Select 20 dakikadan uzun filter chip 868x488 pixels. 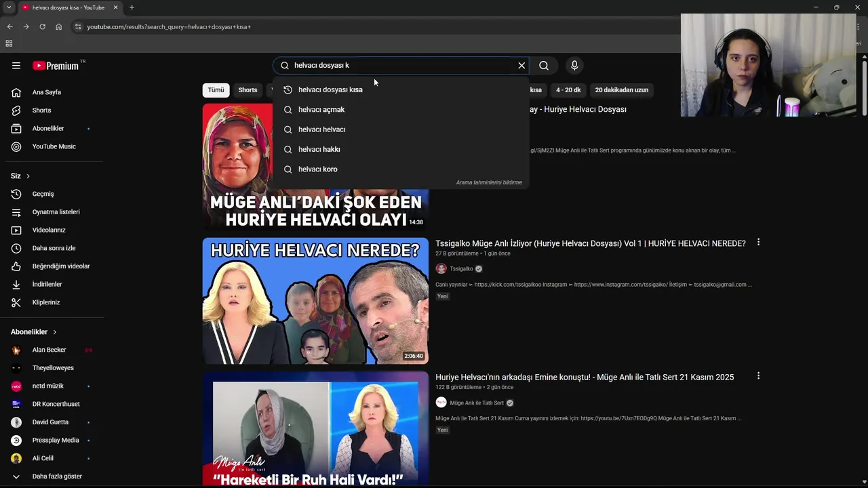[x=622, y=90]
